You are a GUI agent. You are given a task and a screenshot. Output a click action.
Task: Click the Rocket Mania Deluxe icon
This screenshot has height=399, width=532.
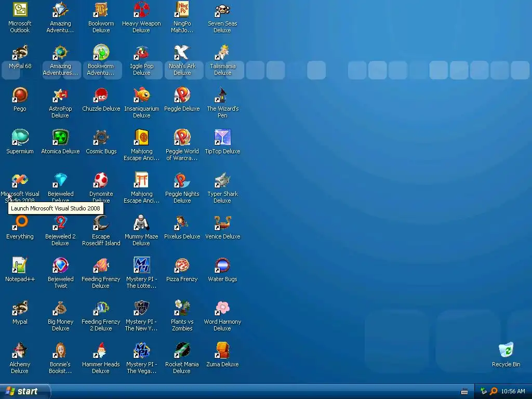click(182, 351)
